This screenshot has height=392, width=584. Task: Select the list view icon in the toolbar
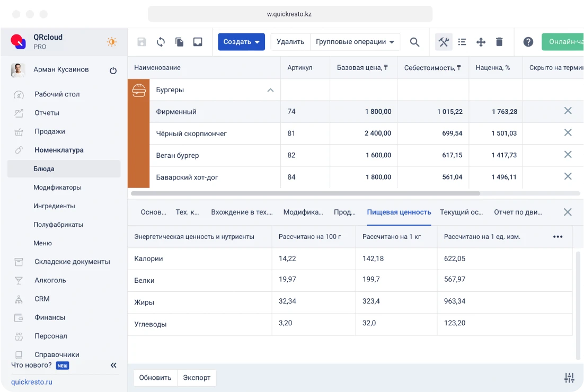point(462,42)
